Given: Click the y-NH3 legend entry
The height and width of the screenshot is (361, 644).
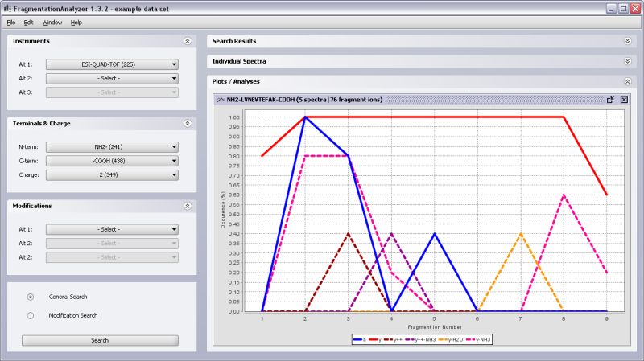Looking at the screenshot, I should tap(478, 339).
